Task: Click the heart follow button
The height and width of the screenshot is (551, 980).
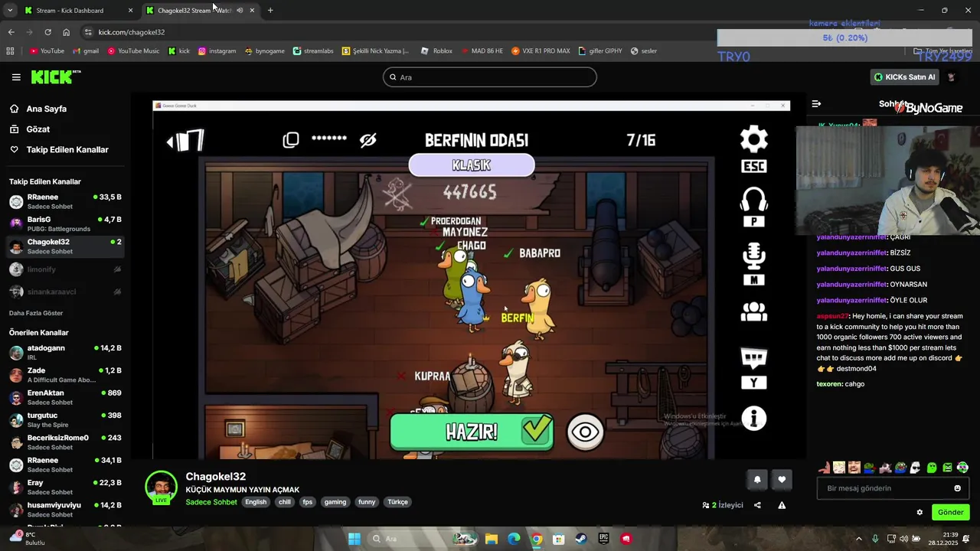Action: click(x=782, y=480)
